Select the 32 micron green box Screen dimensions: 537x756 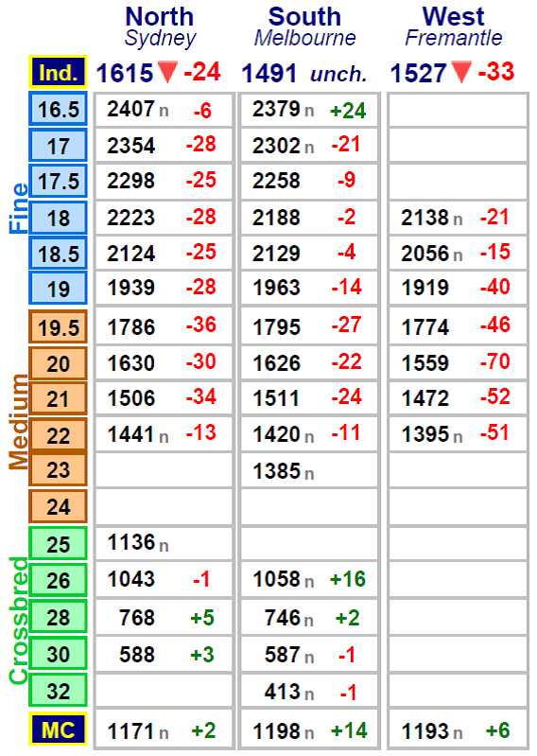(58, 691)
